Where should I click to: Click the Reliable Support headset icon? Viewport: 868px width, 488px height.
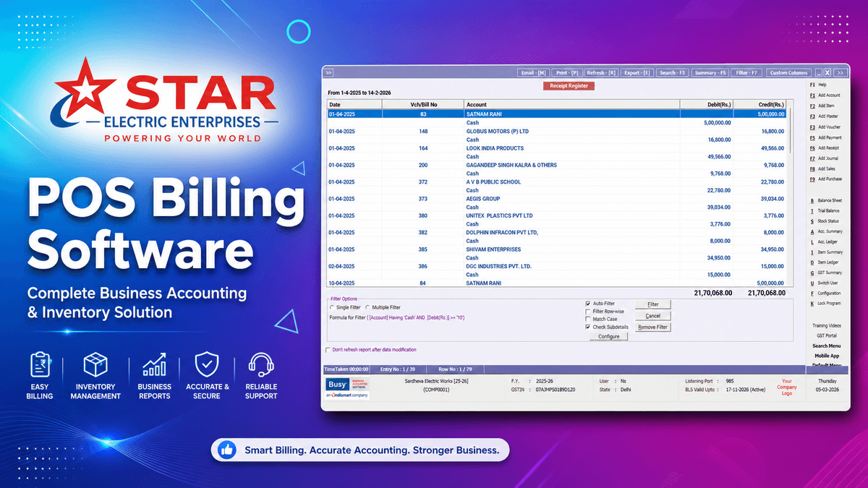[x=260, y=364]
